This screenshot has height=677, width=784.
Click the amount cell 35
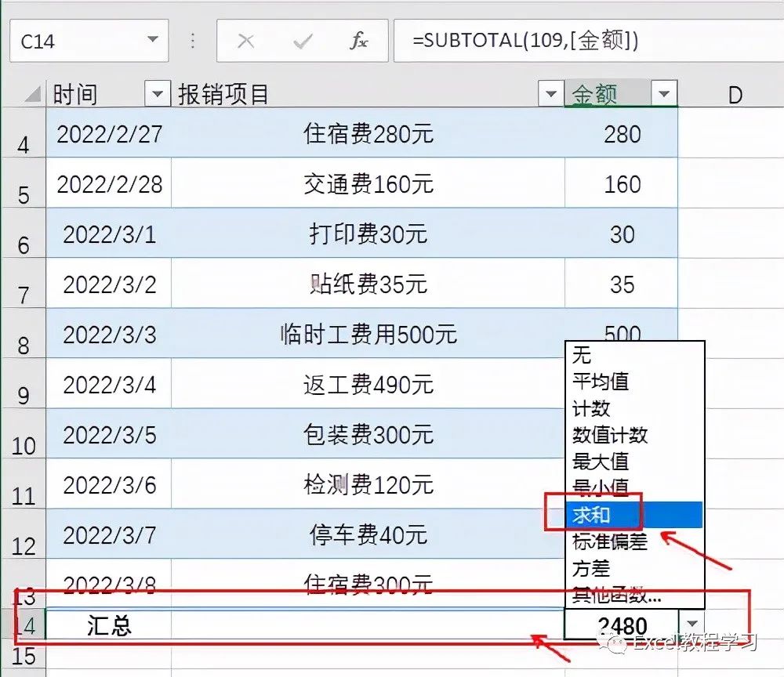click(622, 284)
